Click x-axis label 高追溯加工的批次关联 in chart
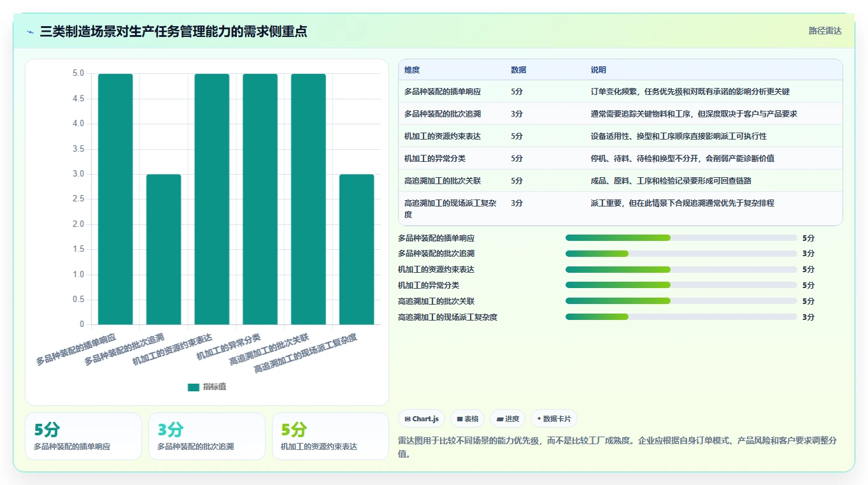This screenshot has width=868, height=485. 269,349
